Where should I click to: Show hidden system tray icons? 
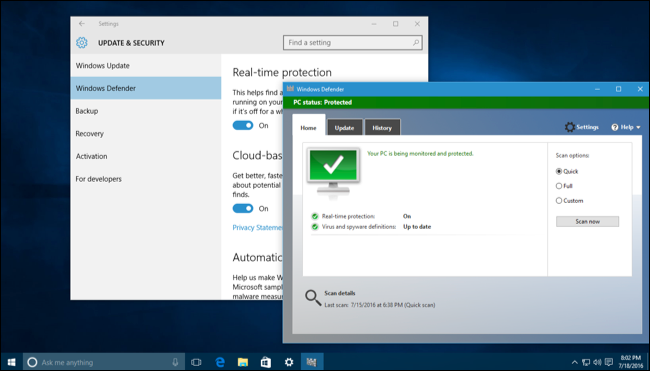coord(575,362)
